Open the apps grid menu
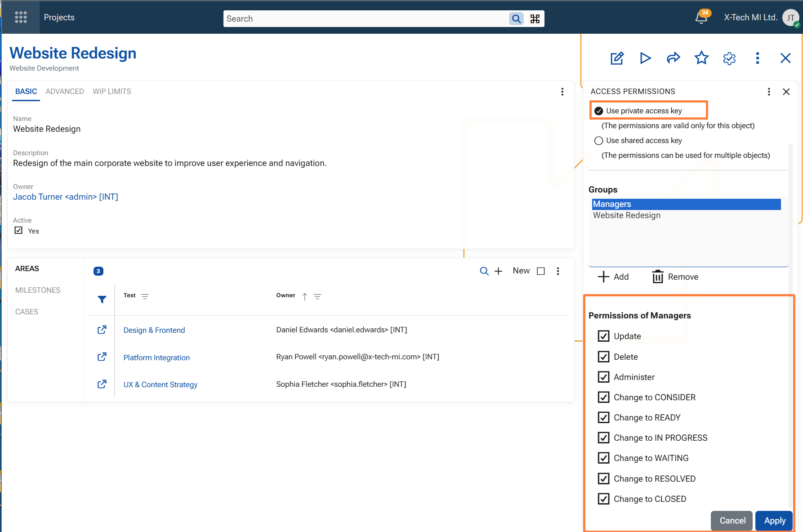Viewport: 803px width, 532px height. point(21,17)
